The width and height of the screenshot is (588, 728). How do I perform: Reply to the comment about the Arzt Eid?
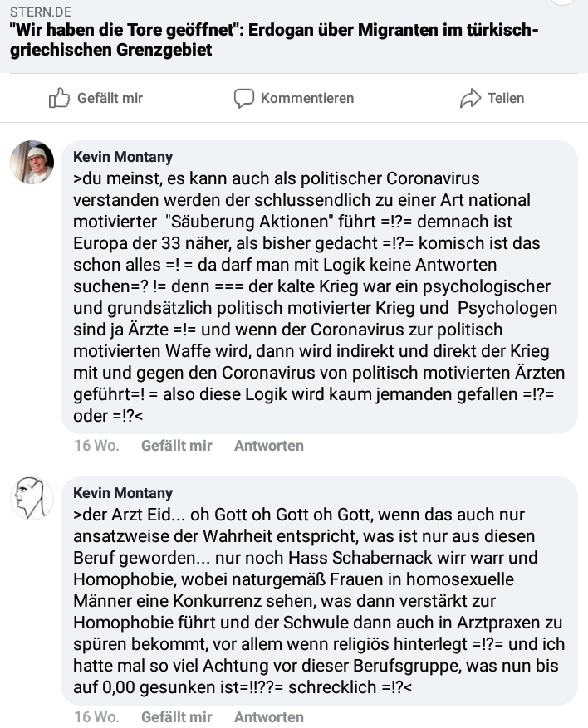pyautogui.click(x=269, y=717)
